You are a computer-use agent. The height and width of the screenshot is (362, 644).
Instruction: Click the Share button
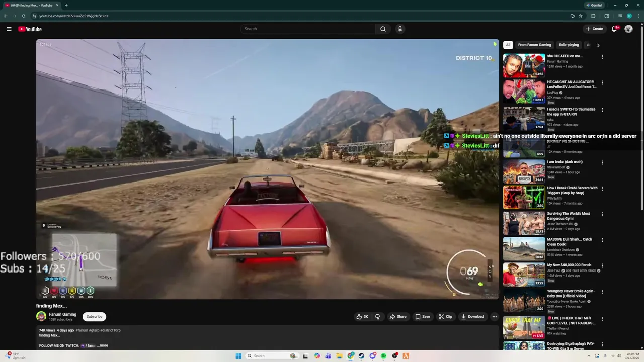(x=398, y=317)
